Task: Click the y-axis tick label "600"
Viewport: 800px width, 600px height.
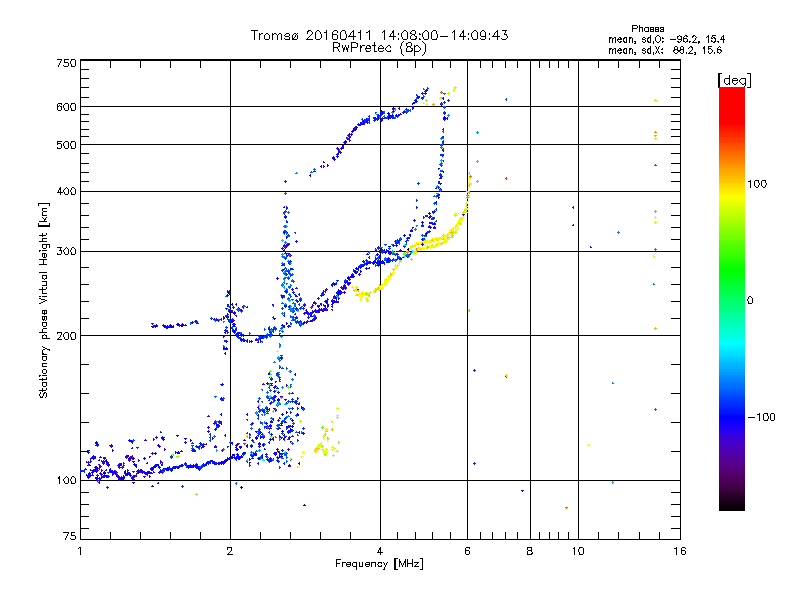Action: pyautogui.click(x=66, y=107)
